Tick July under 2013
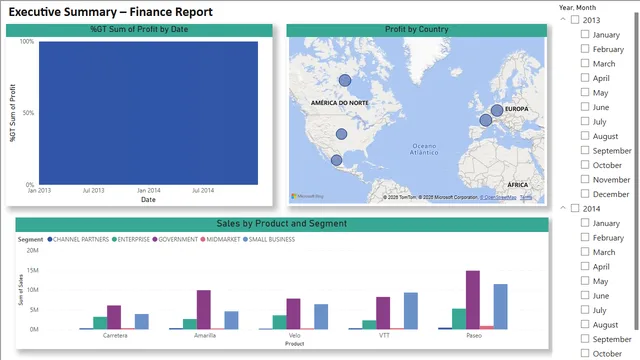The height and width of the screenshot is (360, 640). (x=585, y=121)
